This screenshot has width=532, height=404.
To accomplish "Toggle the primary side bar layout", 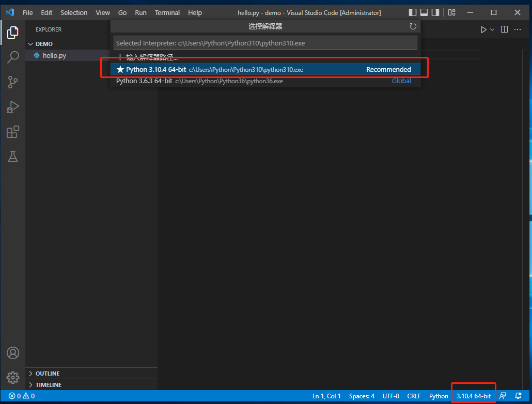I will (412, 12).
